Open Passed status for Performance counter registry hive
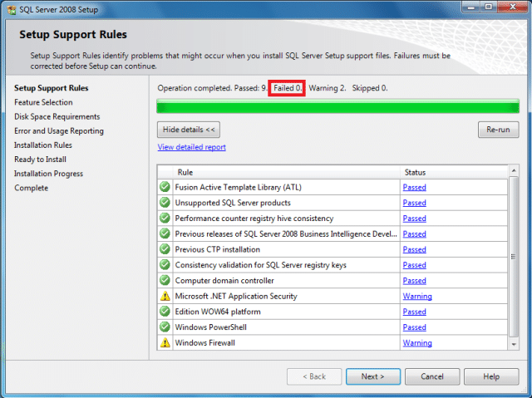This screenshot has width=532, height=398. pyautogui.click(x=414, y=219)
